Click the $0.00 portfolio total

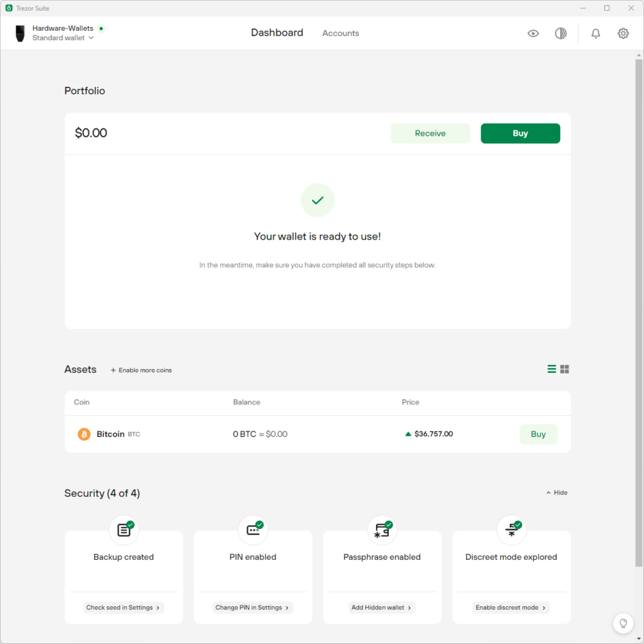tap(91, 133)
